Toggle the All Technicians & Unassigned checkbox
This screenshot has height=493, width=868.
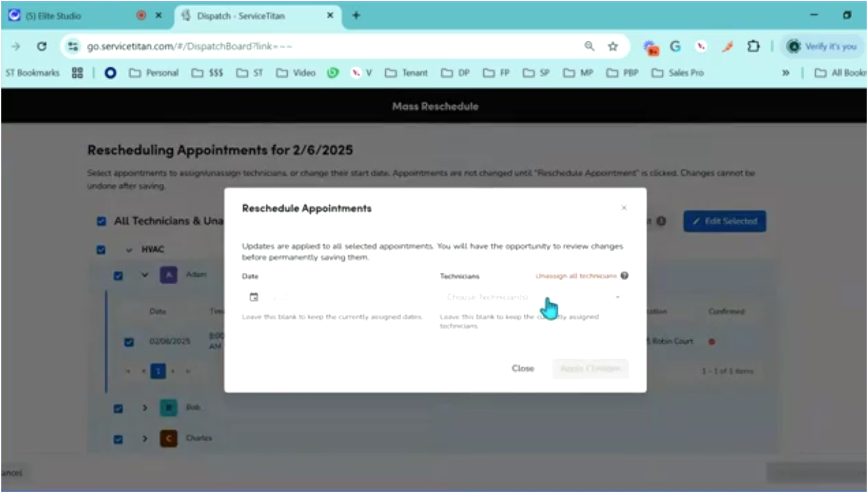(x=102, y=221)
